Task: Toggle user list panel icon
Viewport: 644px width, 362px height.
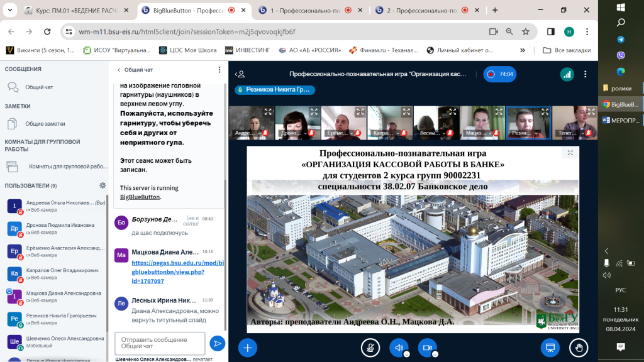Action: pos(240,74)
